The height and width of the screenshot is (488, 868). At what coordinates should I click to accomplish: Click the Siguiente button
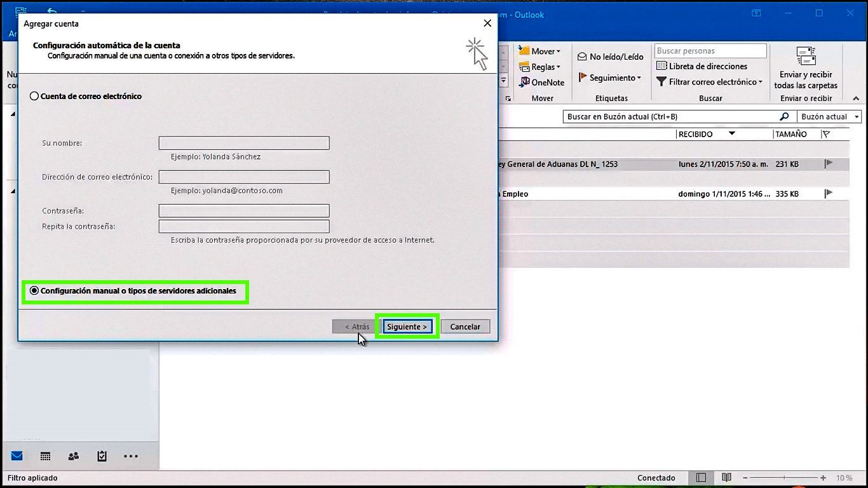point(407,327)
